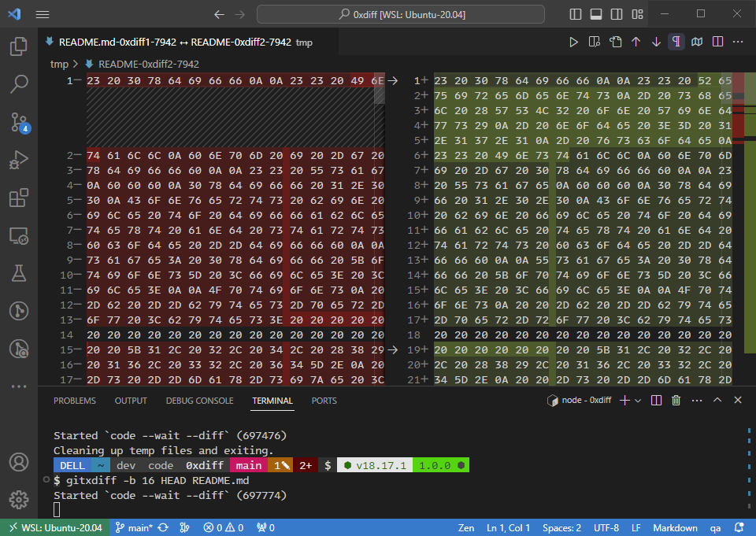Switch to the DEBUG CONSOLE tab
756x536 pixels.
(199, 401)
